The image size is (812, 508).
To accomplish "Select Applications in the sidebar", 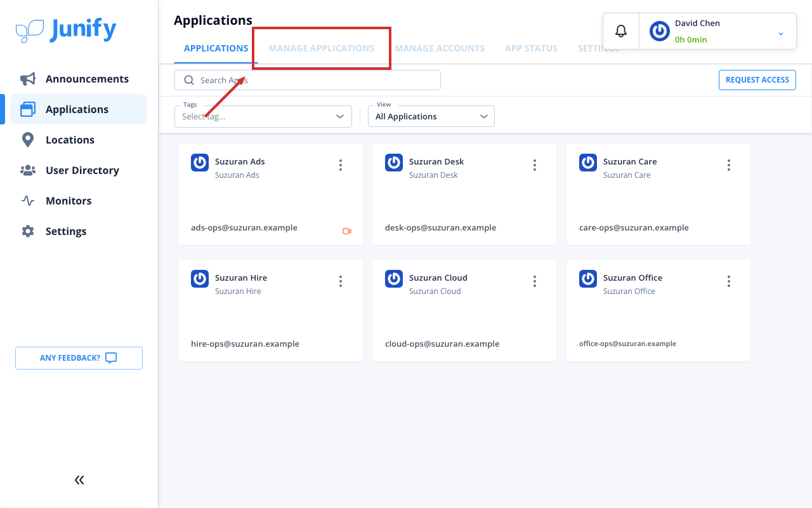I will click(79, 109).
